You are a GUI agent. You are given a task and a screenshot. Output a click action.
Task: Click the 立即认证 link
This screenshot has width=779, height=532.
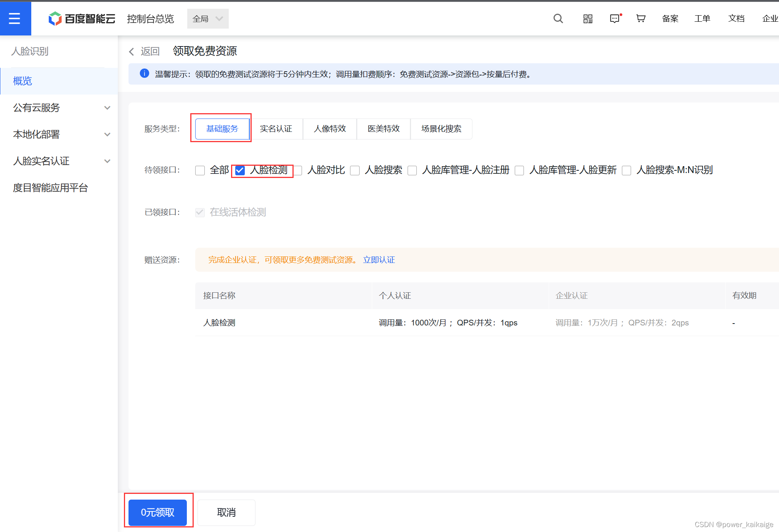pos(379,260)
